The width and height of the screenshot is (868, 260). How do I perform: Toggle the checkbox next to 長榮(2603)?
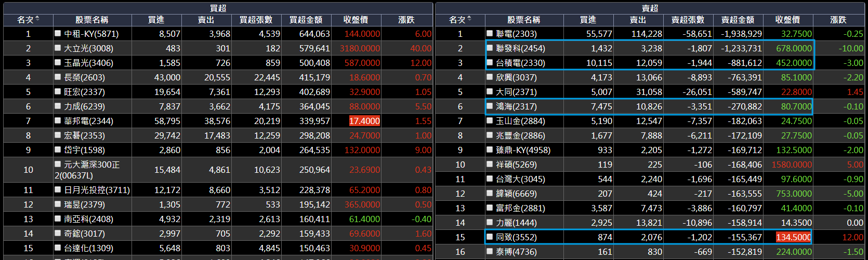(58, 77)
